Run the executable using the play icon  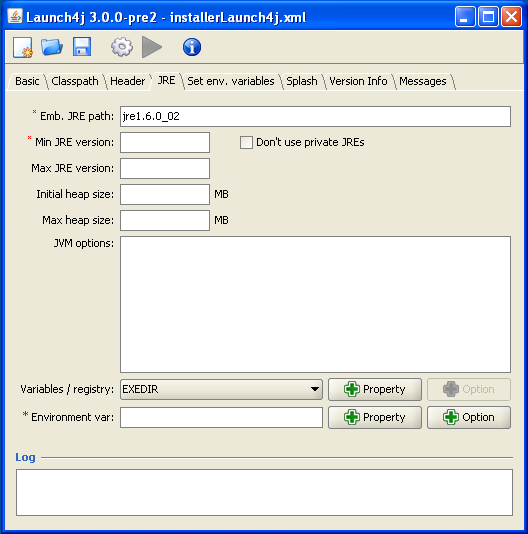(x=152, y=47)
